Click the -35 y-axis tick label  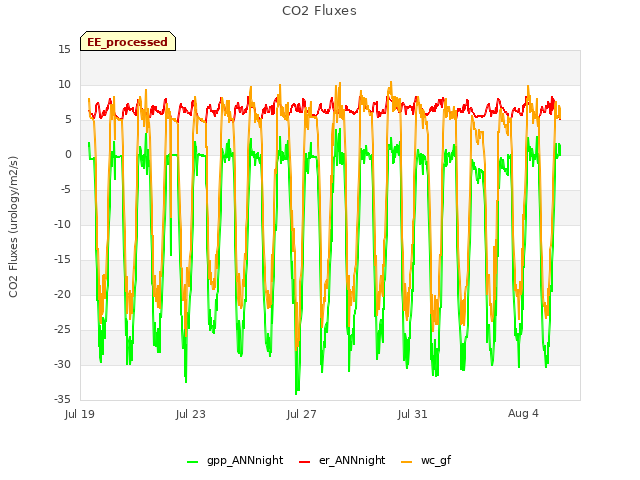(62, 399)
